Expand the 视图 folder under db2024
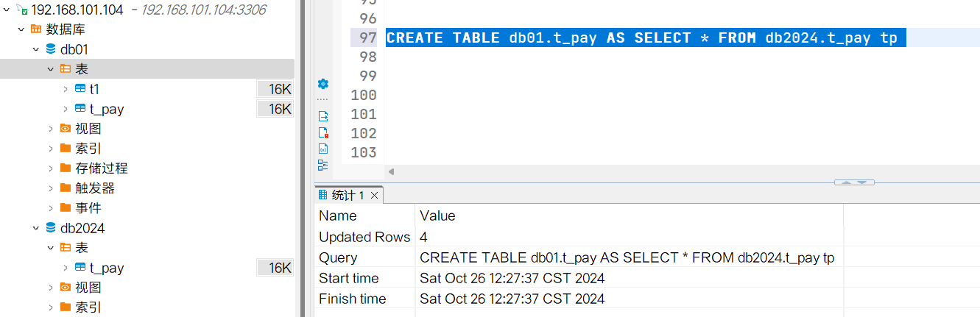The width and height of the screenshot is (980, 317). point(51,288)
